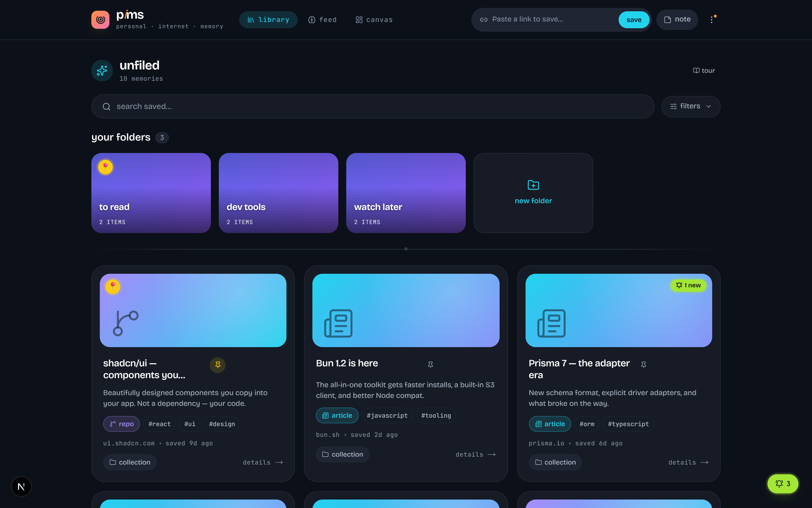Click the your folders count badge
Image resolution: width=812 pixels, height=508 pixels.
pyautogui.click(x=162, y=138)
